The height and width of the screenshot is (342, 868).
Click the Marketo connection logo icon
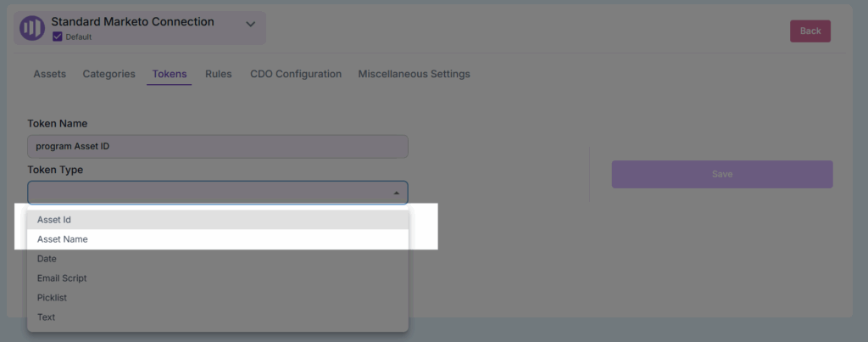(31, 28)
